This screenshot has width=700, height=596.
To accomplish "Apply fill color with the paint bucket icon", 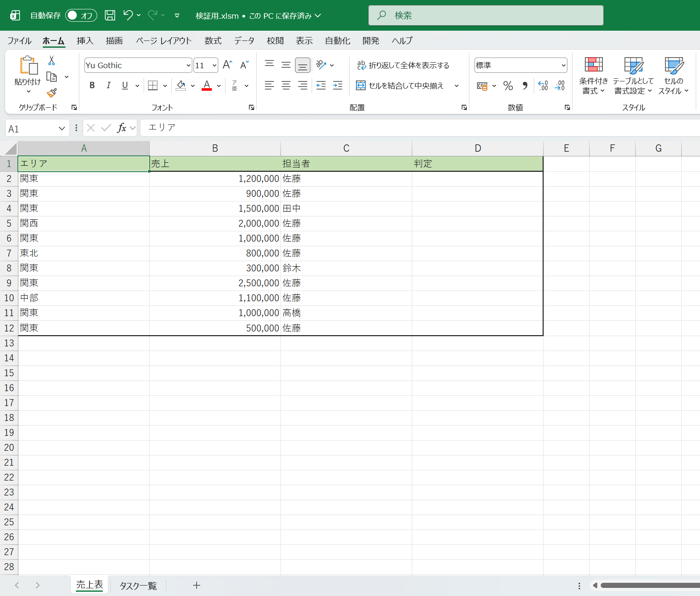I will pyautogui.click(x=181, y=86).
